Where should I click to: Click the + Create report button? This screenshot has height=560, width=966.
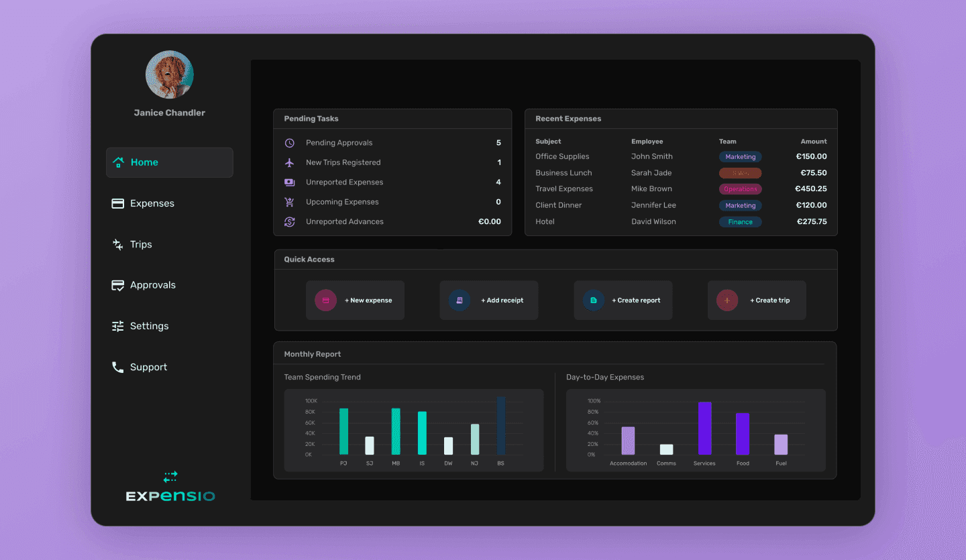coord(623,300)
